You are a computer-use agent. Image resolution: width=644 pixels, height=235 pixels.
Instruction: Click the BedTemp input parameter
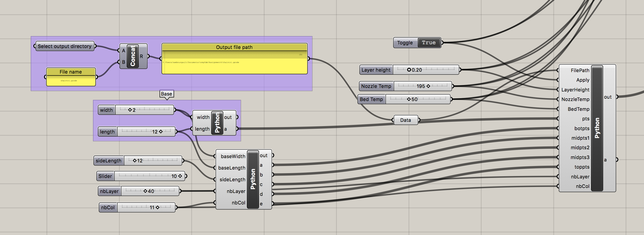coord(578,109)
